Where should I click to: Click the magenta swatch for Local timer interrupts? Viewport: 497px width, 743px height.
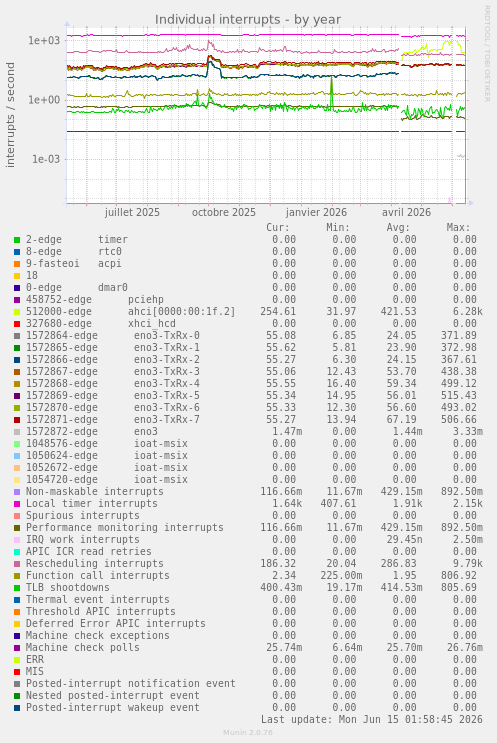coord(17,504)
